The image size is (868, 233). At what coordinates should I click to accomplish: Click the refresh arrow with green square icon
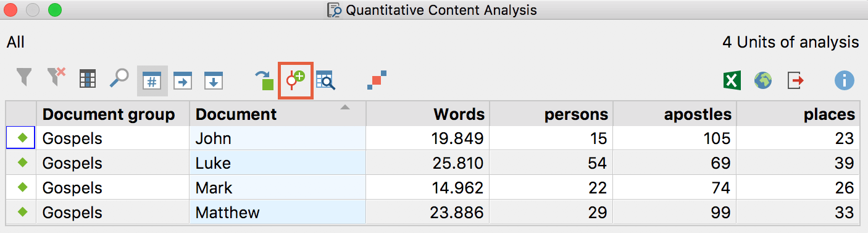pyautogui.click(x=265, y=80)
